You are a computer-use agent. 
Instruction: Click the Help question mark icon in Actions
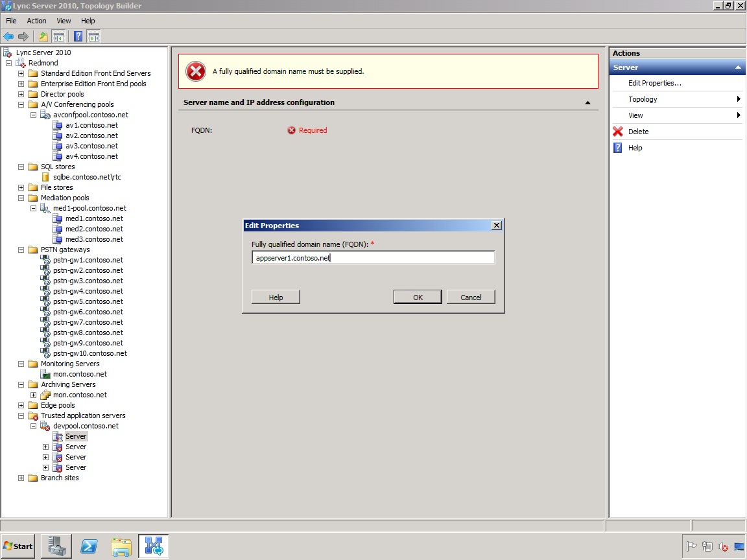[x=618, y=148]
